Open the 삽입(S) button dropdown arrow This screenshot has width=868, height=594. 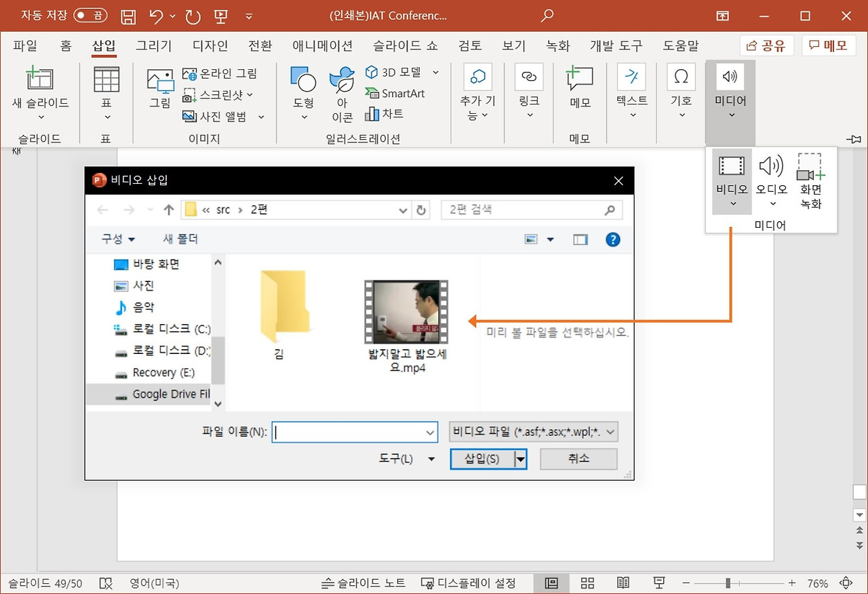[521, 459]
